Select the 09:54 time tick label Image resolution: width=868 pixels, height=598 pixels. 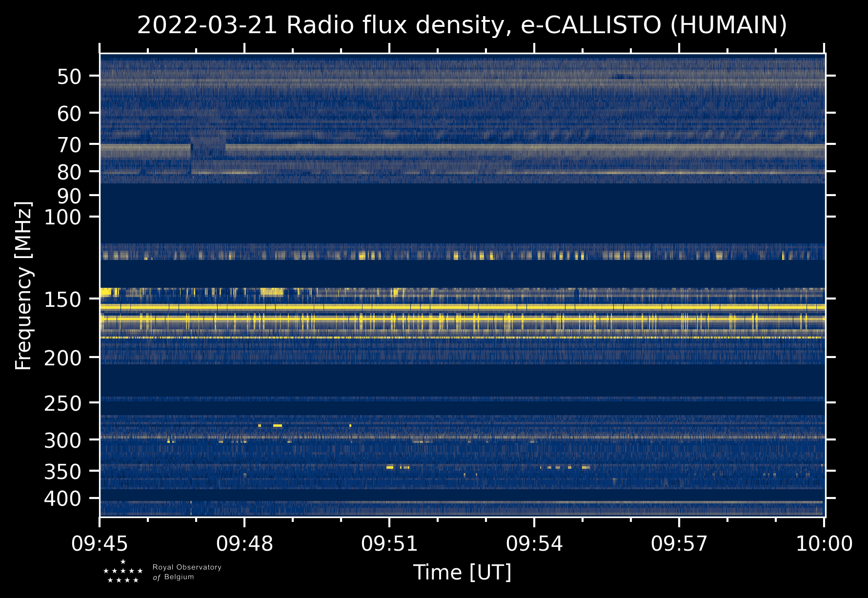click(534, 543)
